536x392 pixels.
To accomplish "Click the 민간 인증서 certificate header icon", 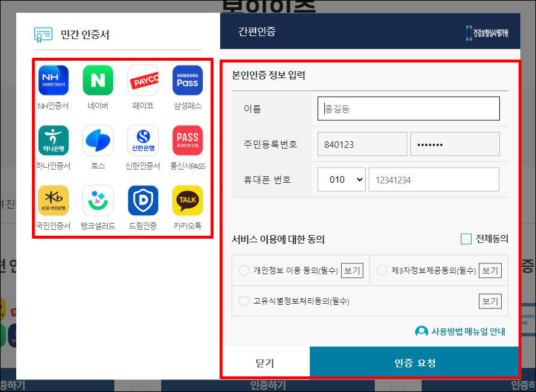I will coord(43,34).
